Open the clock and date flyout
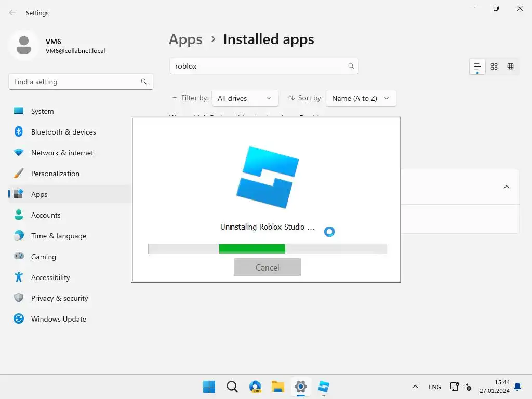The height and width of the screenshot is (399, 532). tap(495, 387)
